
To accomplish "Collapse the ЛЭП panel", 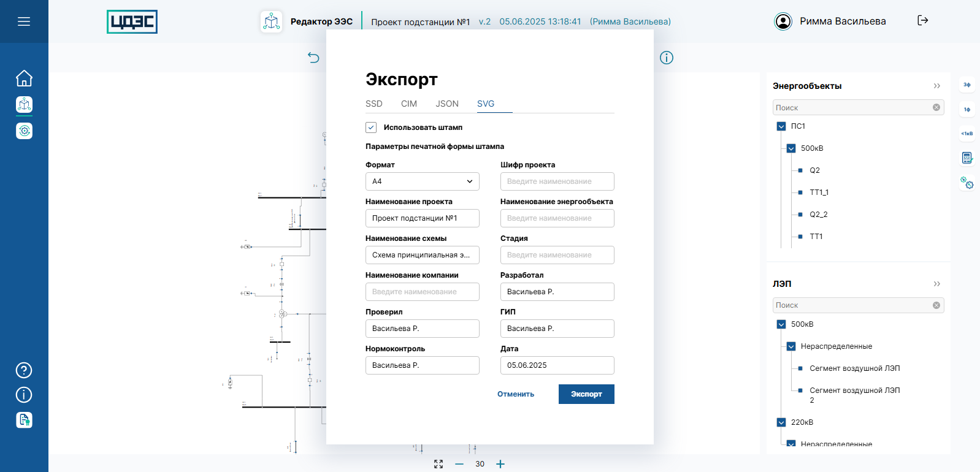I will (x=936, y=284).
